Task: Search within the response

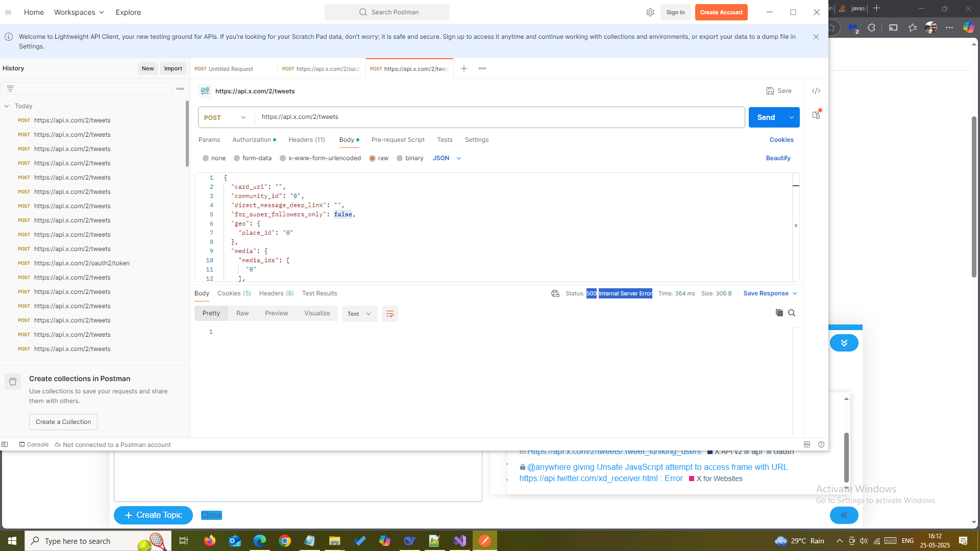Action: (x=792, y=313)
